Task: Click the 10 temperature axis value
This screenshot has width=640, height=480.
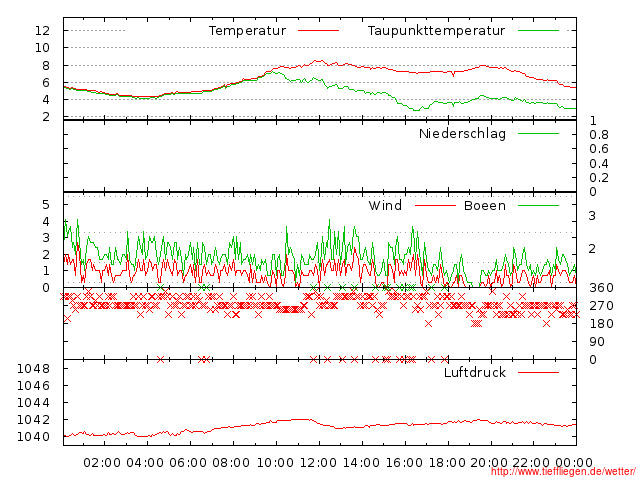Action: 42,48
